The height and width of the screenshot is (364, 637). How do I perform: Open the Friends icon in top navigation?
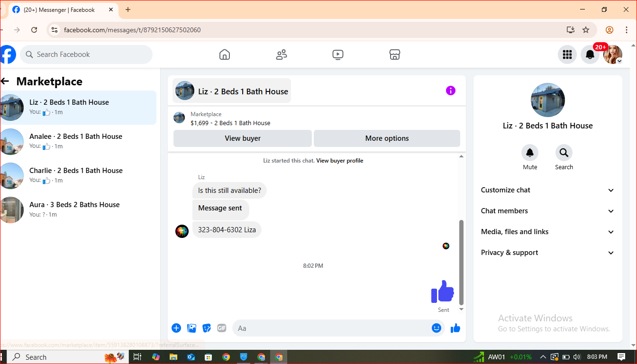282,55
